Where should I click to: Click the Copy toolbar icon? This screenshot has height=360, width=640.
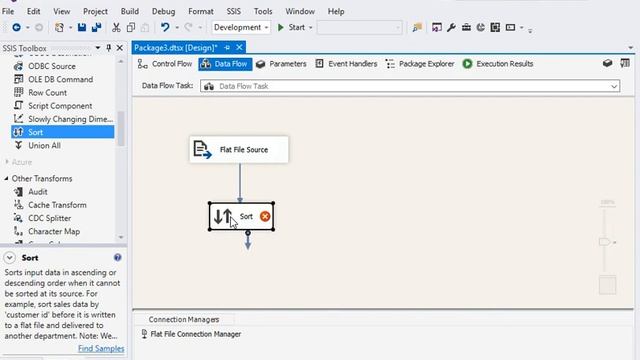[x=131, y=27]
